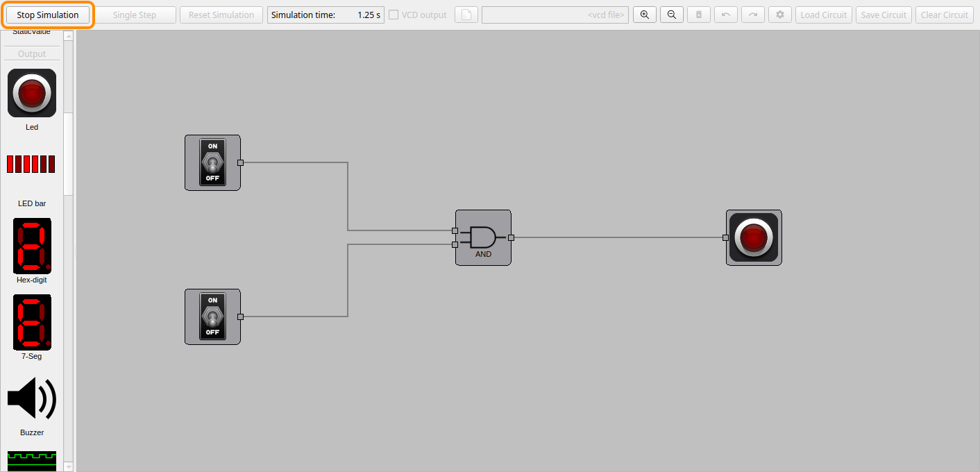Toggle the lower ON/OFF switch in circuit
This screenshot has height=472, width=980.
tap(212, 317)
